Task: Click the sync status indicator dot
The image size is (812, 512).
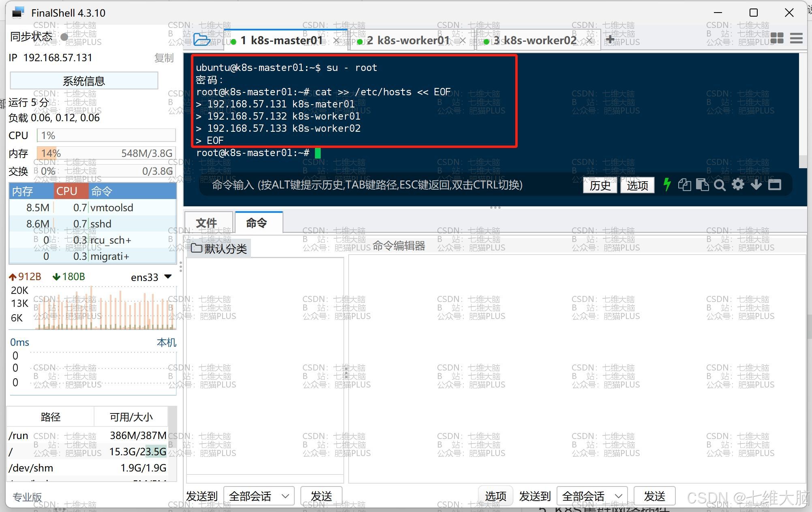Action: pos(64,36)
